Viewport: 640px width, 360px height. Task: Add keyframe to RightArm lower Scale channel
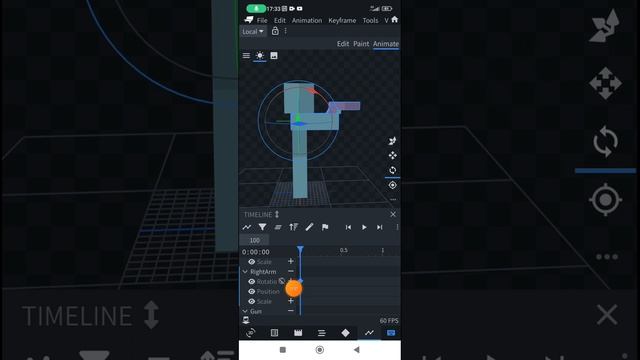[291, 301]
